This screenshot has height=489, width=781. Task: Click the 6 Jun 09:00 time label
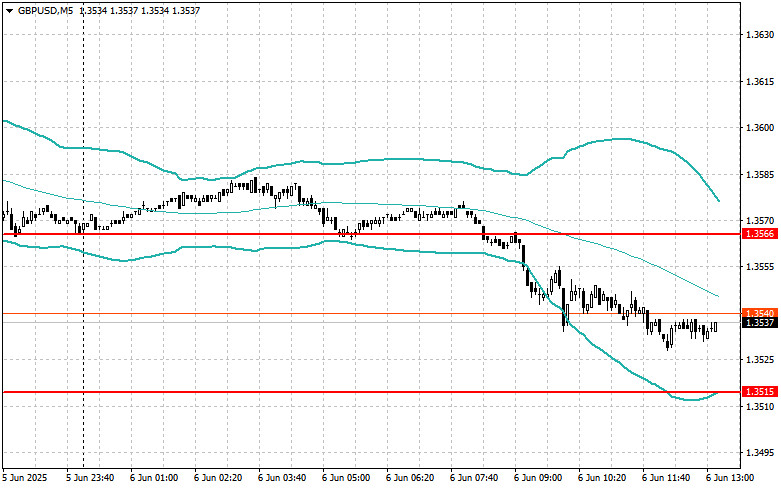pos(538,478)
